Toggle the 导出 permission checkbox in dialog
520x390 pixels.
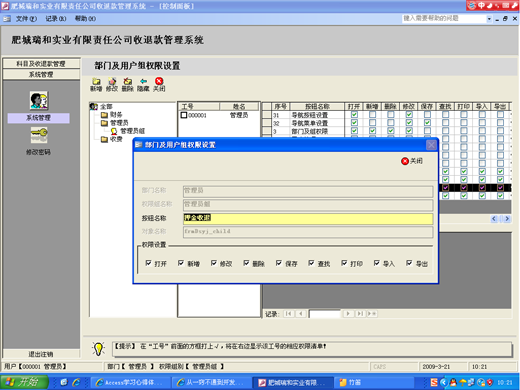[409, 263]
